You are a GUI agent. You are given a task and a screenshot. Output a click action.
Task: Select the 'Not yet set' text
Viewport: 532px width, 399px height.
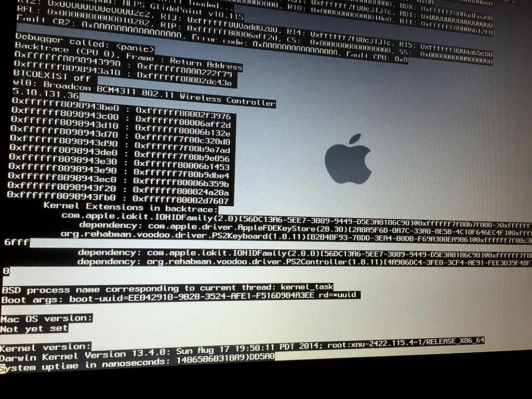tap(34, 329)
